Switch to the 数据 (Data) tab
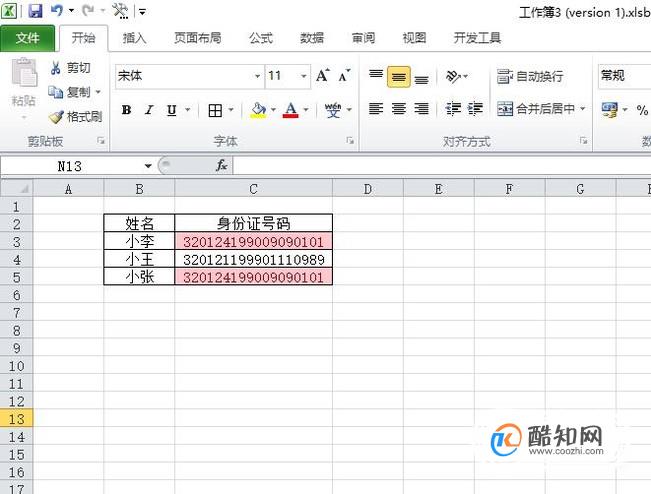The width and height of the screenshot is (651, 494). point(312,38)
